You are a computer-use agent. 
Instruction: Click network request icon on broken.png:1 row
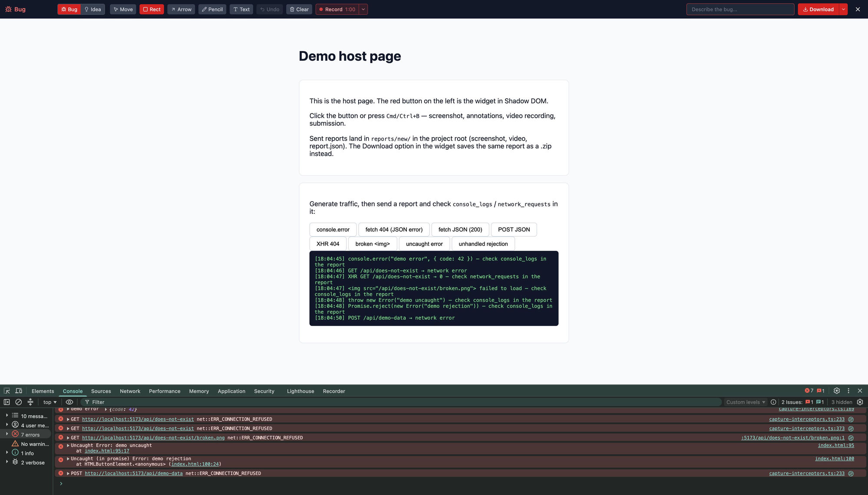click(x=851, y=438)
